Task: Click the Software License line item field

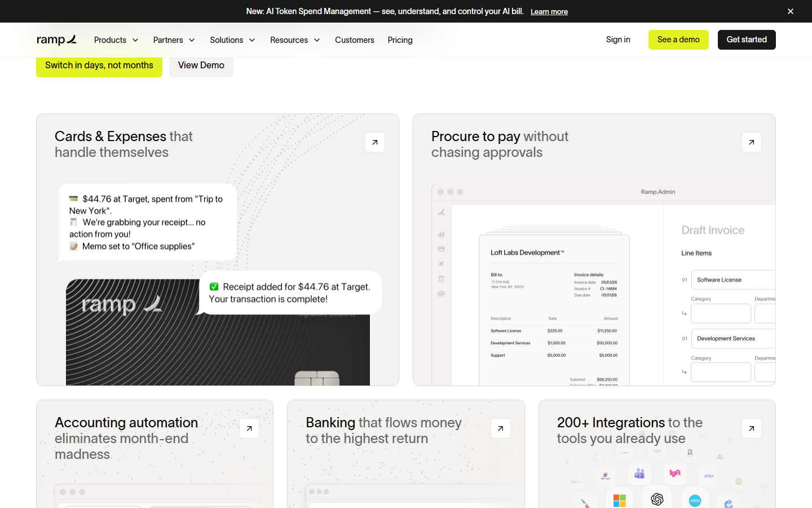Action: click(x=734, y=280)
